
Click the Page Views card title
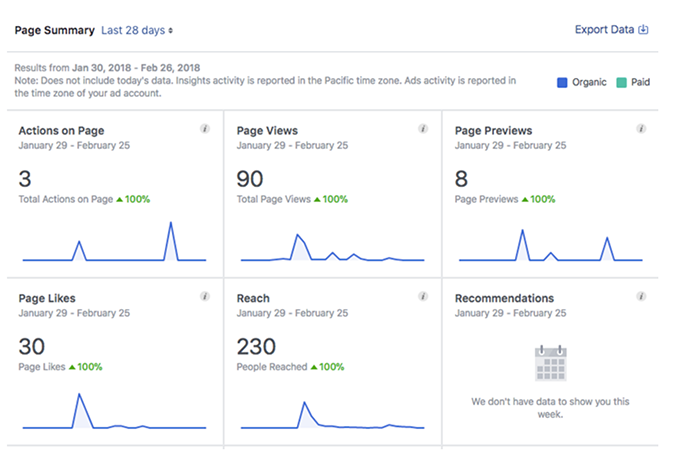point(267,131)
